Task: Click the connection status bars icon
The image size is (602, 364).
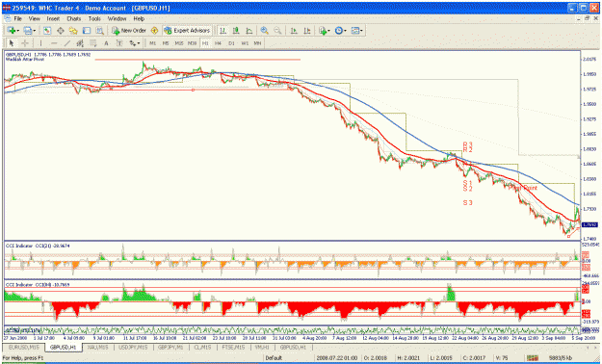Action: [533, 358]
